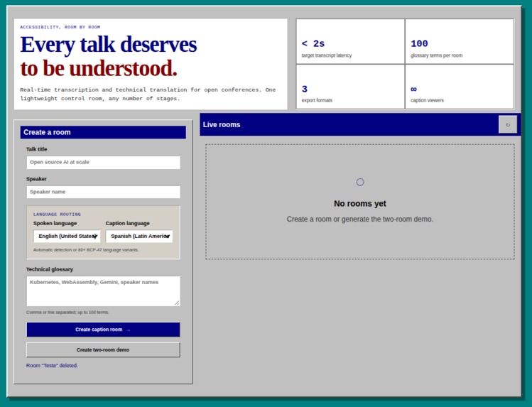Click the empty-state circle icon in Live rooms
The width and height of the screenshot is (532, 407).
(x=360, y=182)
